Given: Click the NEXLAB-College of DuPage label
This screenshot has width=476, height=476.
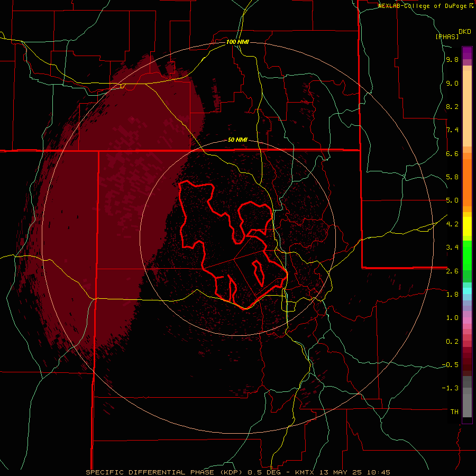Looking at the screenshot, I should (x=423, y=6).
